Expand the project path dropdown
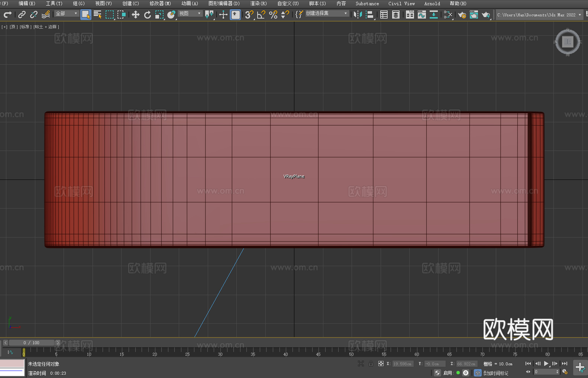588x378 pixels. click(579, 15)
